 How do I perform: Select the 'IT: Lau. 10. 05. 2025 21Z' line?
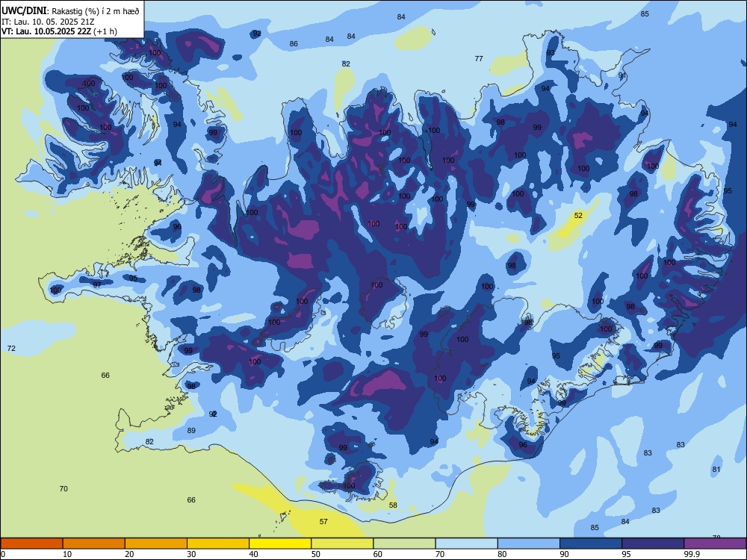click(x=49, y=22)
